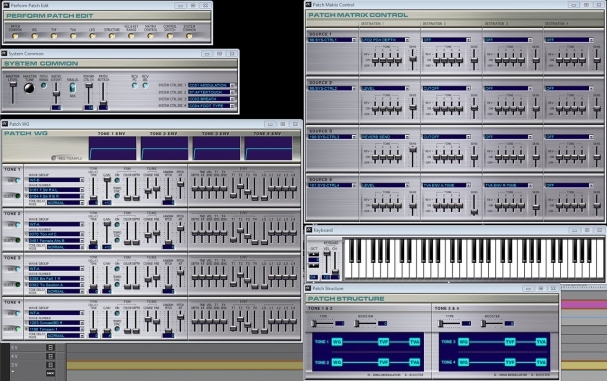Click the Tone 2 WG block in Patch Structure
This screenshot has height=381, width=607.
tap(337, 362)
